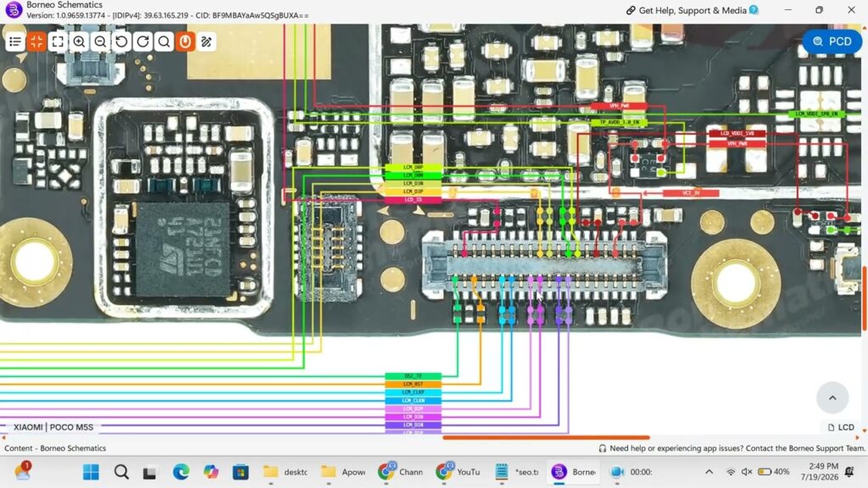The width and height of the screenshot is (868, 488).
Task: Select the LCD_ID net label
Action: tap(413, 200)
